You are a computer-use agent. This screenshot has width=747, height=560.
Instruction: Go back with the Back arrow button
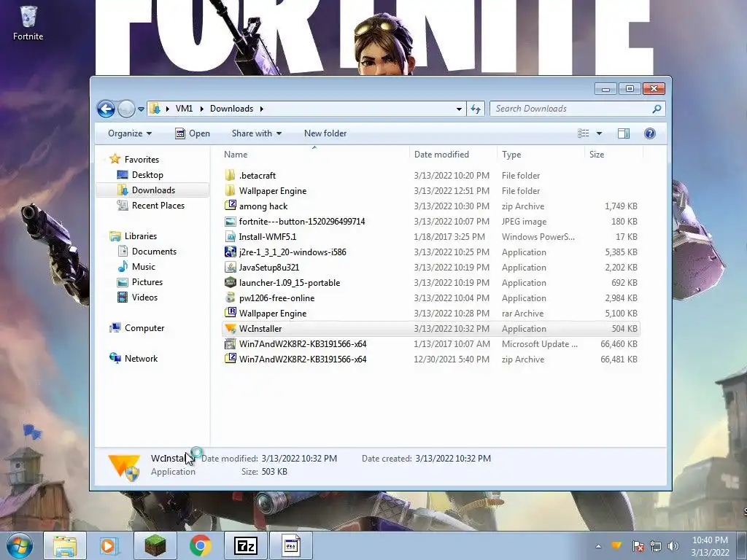[107, 109]
